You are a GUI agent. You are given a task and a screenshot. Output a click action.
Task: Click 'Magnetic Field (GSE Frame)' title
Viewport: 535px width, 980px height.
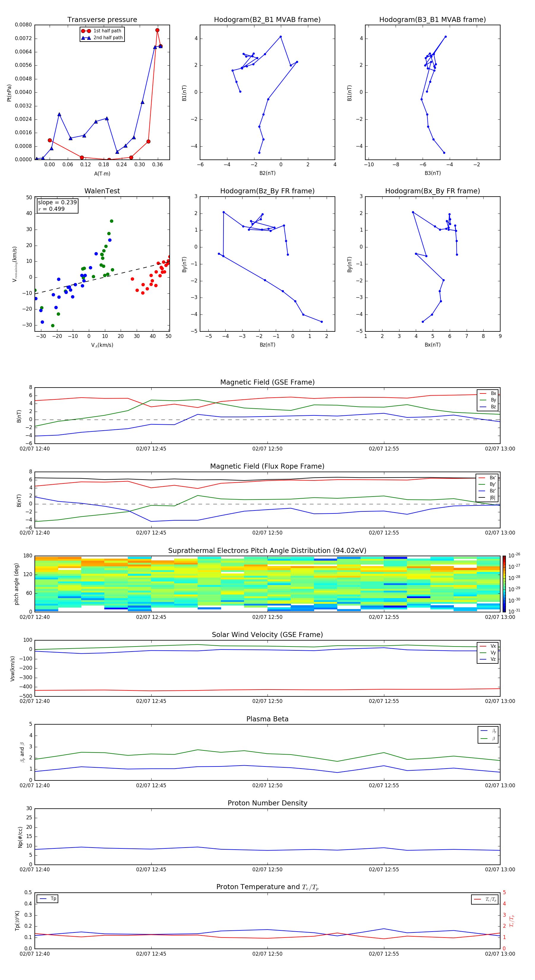[x=267, y=382]
